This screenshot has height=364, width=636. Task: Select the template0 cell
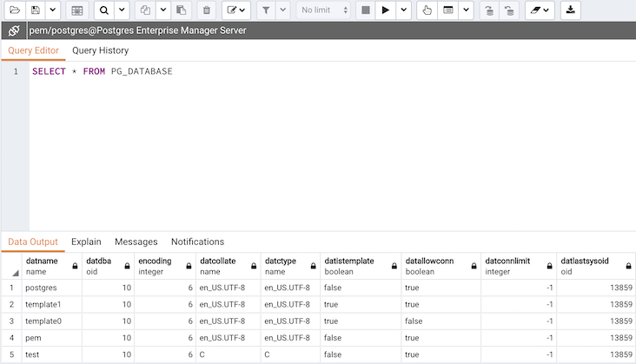tap(52, 321)
